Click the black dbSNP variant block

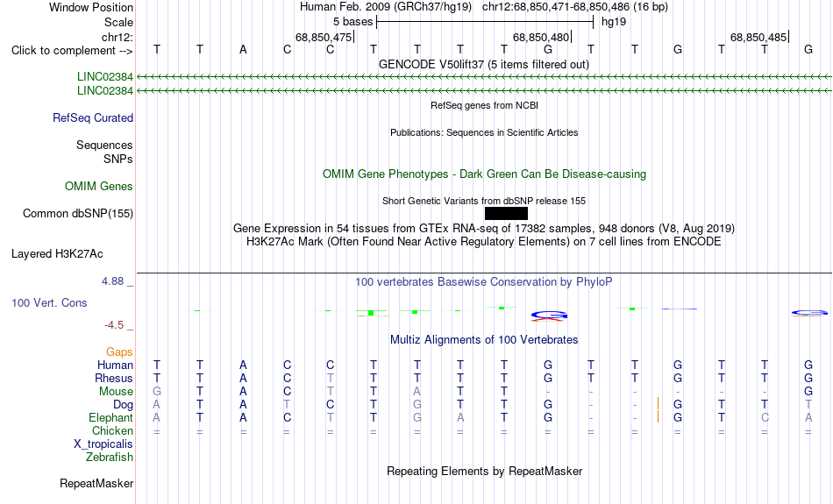506,214
